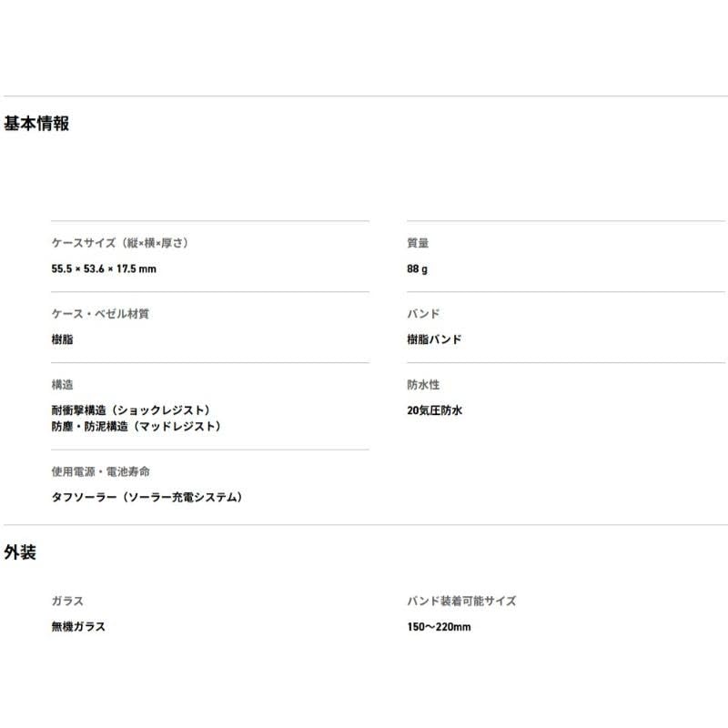Select the 質量 label
Viewport: 728px width, 728px height.
click(418, 243)
